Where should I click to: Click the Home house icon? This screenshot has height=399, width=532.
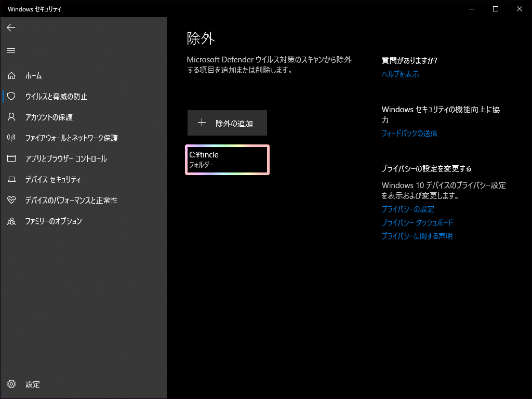point(11,76)
